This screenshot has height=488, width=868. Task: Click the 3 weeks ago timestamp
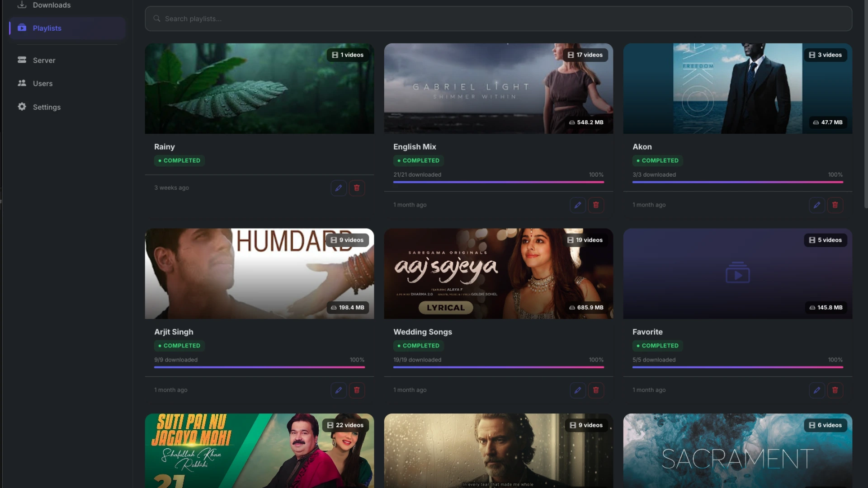[171, 188]
